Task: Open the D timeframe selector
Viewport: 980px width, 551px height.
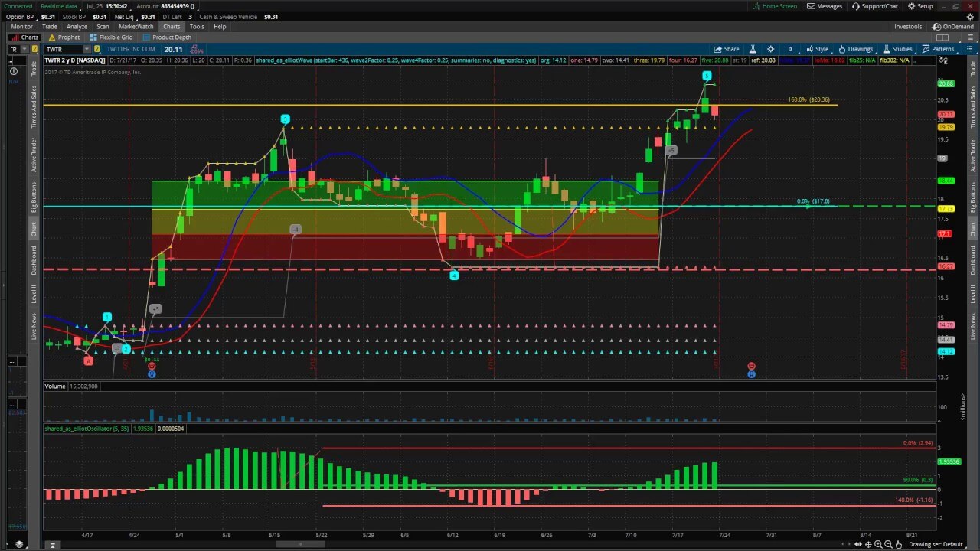Action: pyautogui.click(x=789, y=49)
